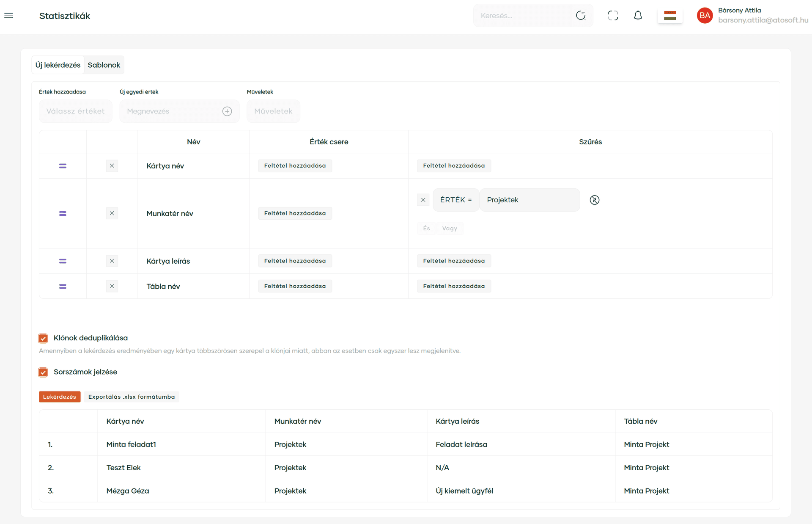812x524 pixels.
Task: Open the ÉRTÉK = operator dropdown
Action: click(455, 200)
